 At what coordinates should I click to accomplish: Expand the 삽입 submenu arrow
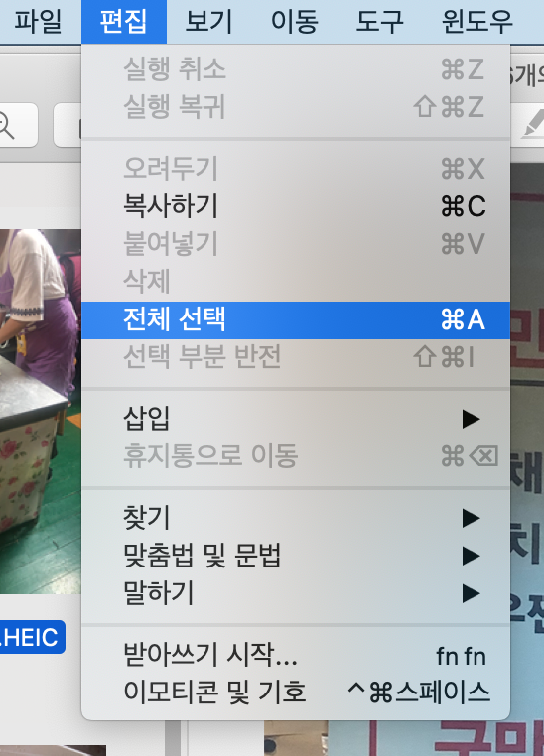coord(471,419)
